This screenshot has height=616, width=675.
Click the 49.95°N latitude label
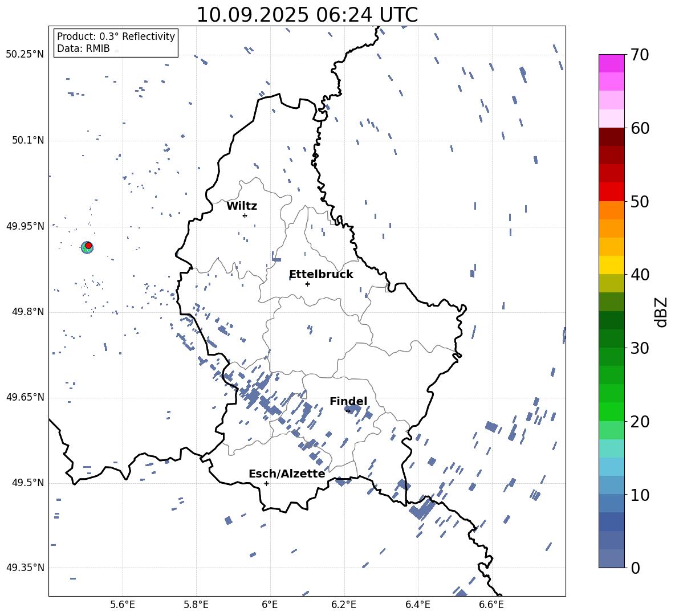(x=25, y=226)
